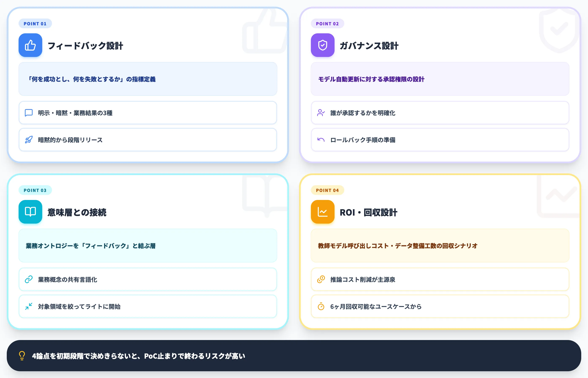Click the 意味層との接続 heading
588x378 pixels.
click(77, 212)
